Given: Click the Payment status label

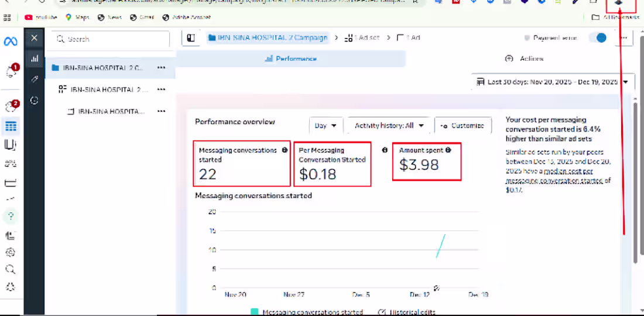Looking at the screenshot, I should click(x=555, y=38).
